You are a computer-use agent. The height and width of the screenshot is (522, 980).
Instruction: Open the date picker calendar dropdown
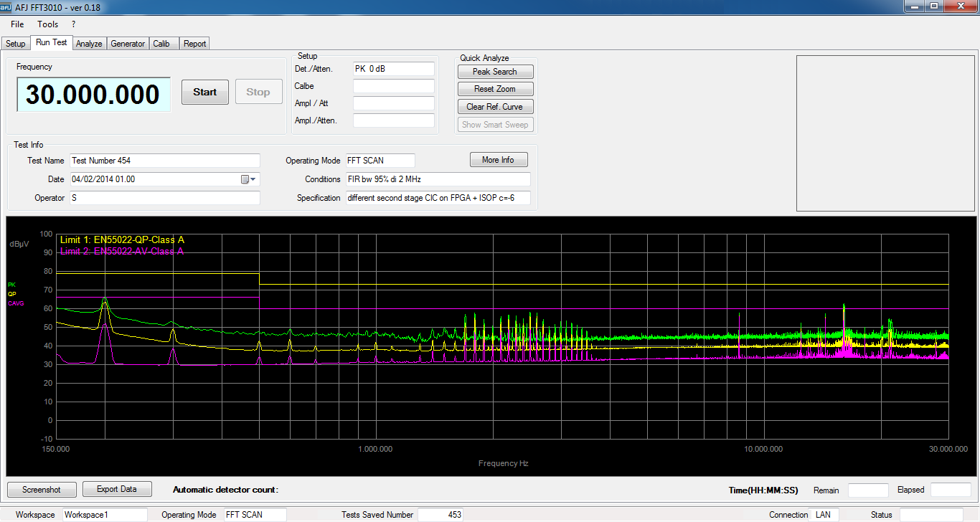tap(248, 179)
